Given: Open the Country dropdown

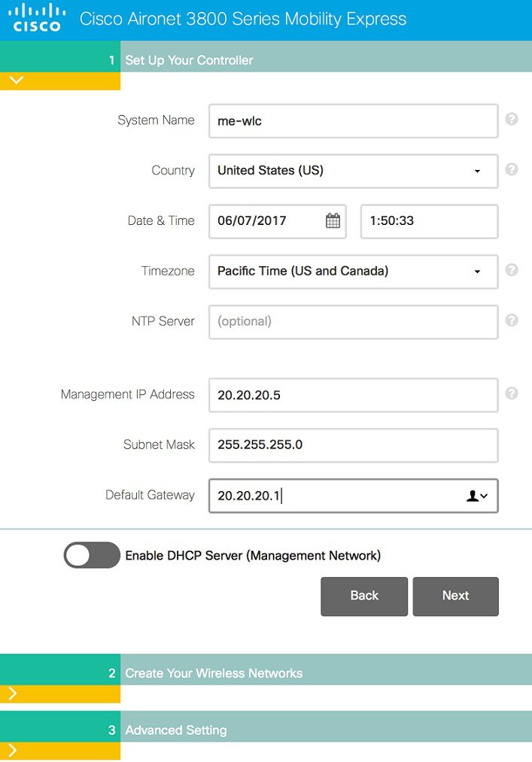Looking at the screenshot, I should click(354, 171).
